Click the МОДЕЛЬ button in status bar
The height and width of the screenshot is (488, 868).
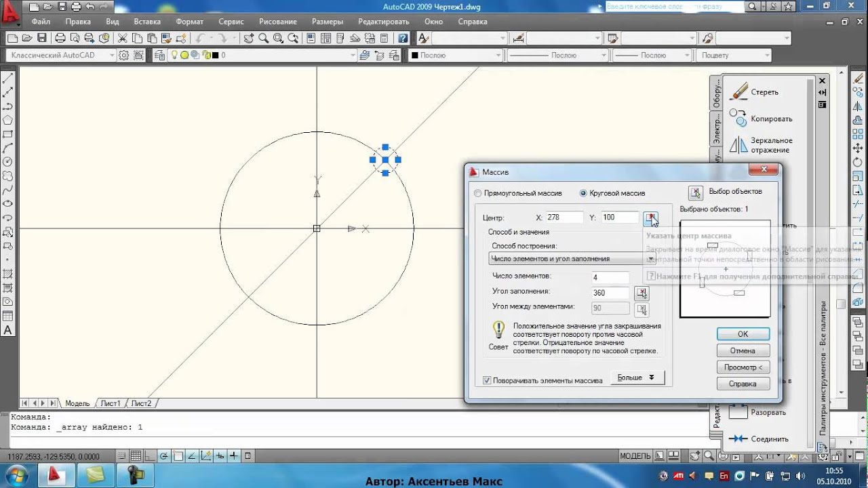(x=635, y=455)
